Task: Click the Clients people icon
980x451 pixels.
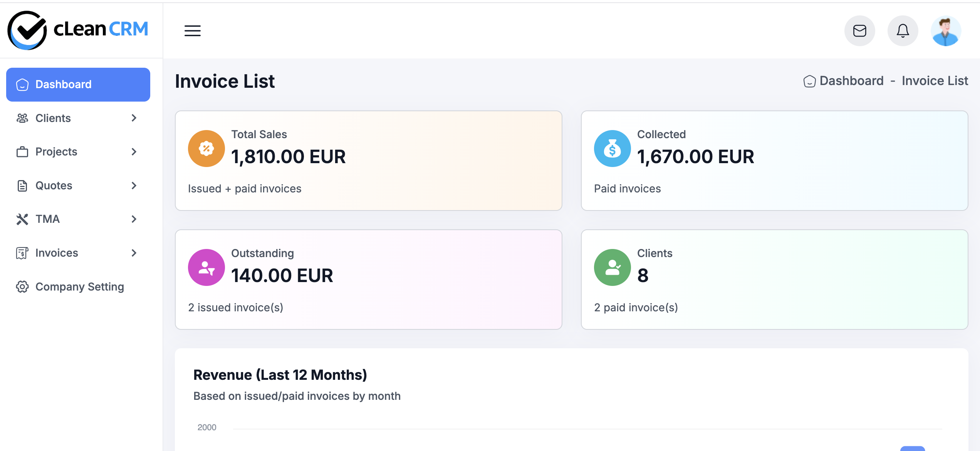Action: tap(22, 118)
